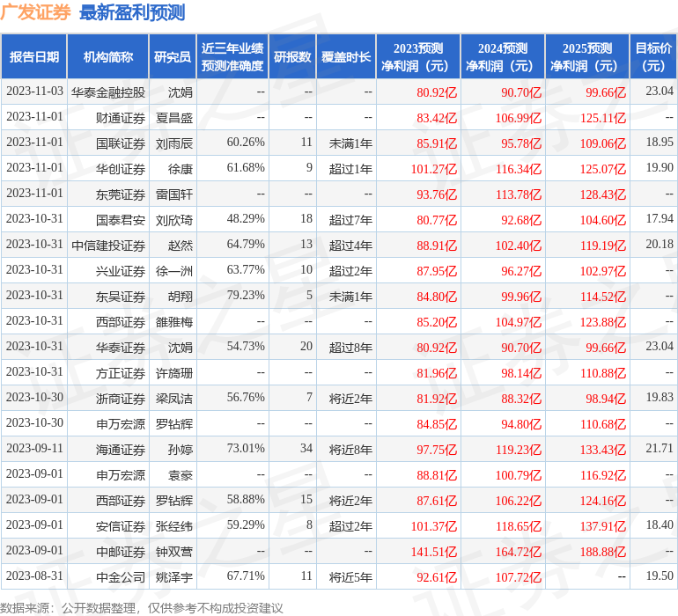Viewport: 678px width, 616px height.
Task: Click target price 17.94
Action: pos(660,218)
